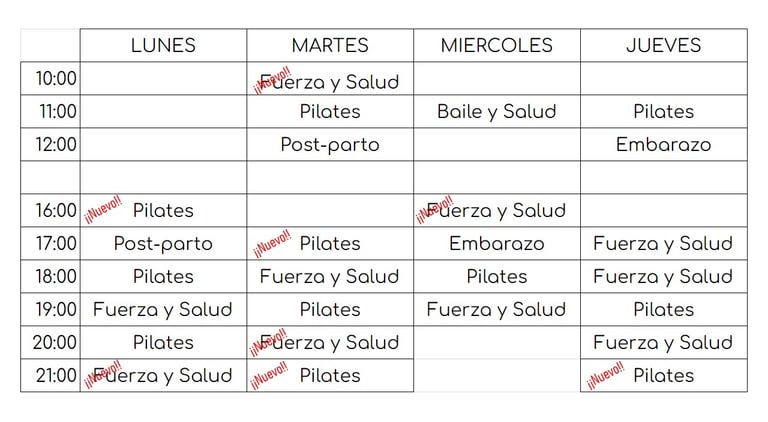Image resolution: width=768 pixels, height=422 pixels.
Task: Select Baile y Salud on Wednesday 11:00
Action: 497,112
